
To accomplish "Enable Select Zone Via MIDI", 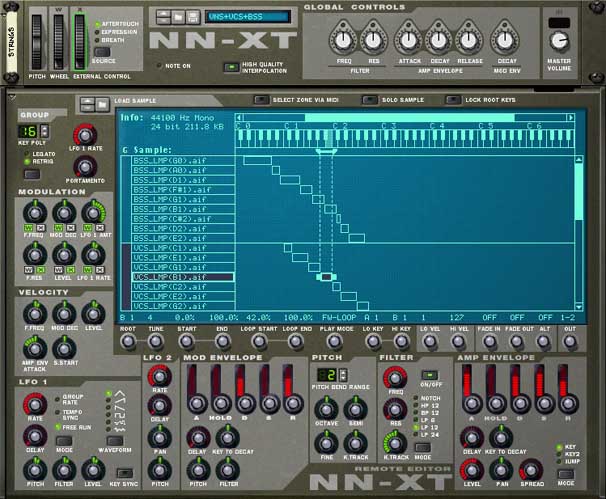I will point(261,100).
